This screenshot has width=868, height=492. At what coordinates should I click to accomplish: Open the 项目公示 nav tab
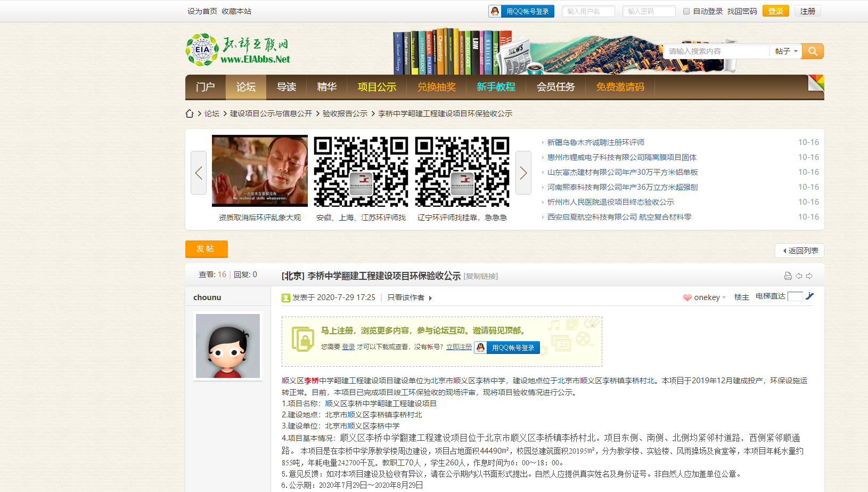(x=377, y=87)
